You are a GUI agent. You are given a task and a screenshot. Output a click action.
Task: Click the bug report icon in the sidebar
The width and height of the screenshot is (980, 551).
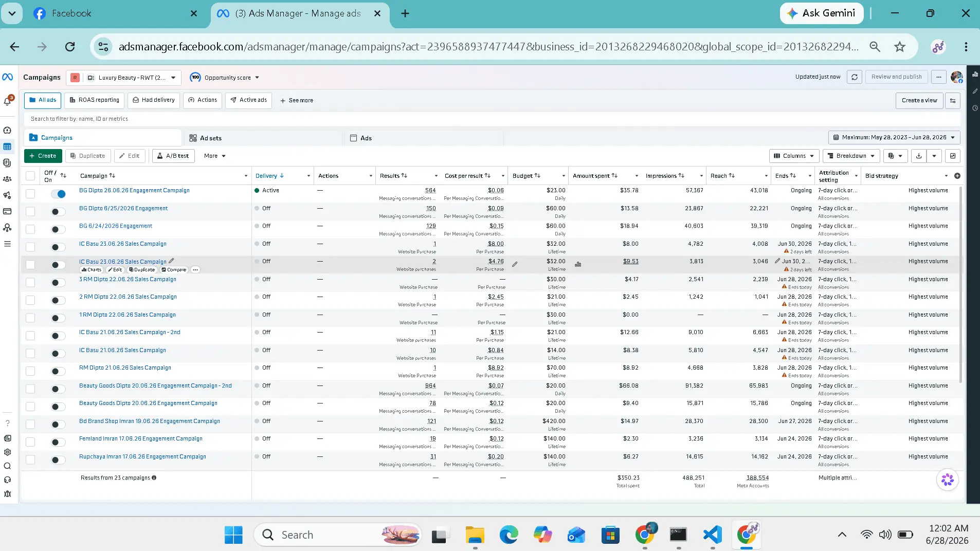tap(7, 494)
